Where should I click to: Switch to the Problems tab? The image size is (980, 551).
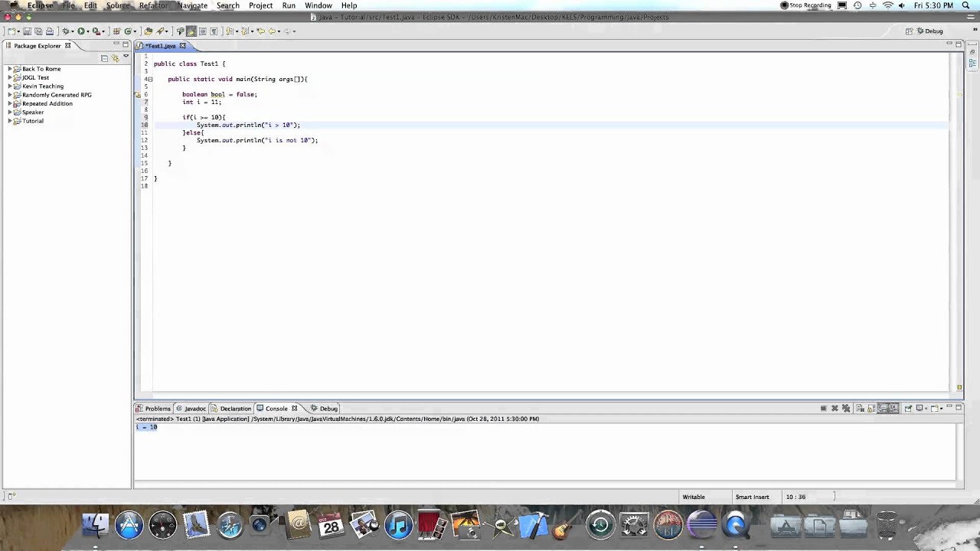(153, 409)
